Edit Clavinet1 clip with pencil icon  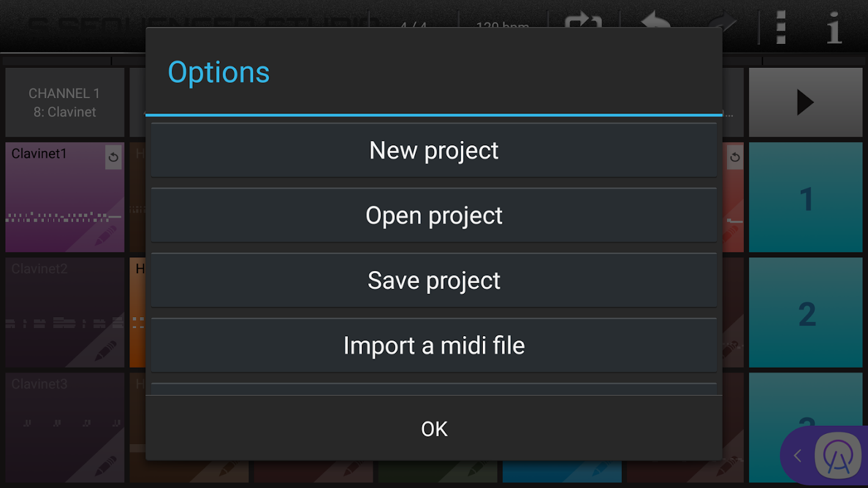[x=106, y=235]
